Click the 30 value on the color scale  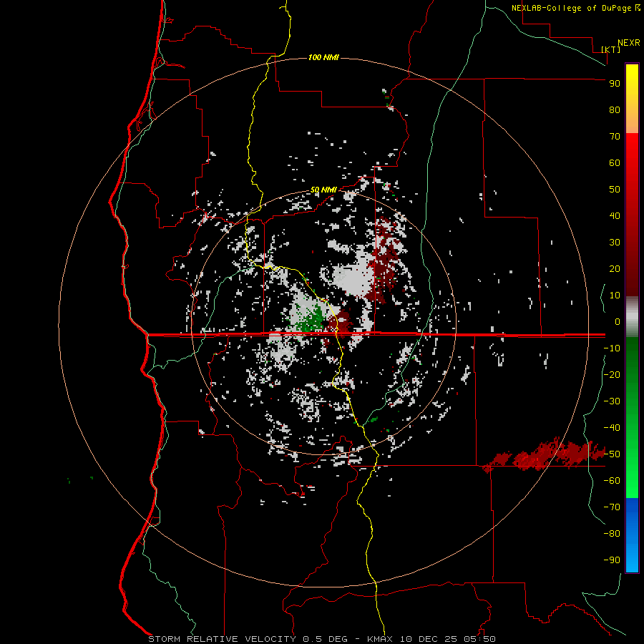coord(615,243)
